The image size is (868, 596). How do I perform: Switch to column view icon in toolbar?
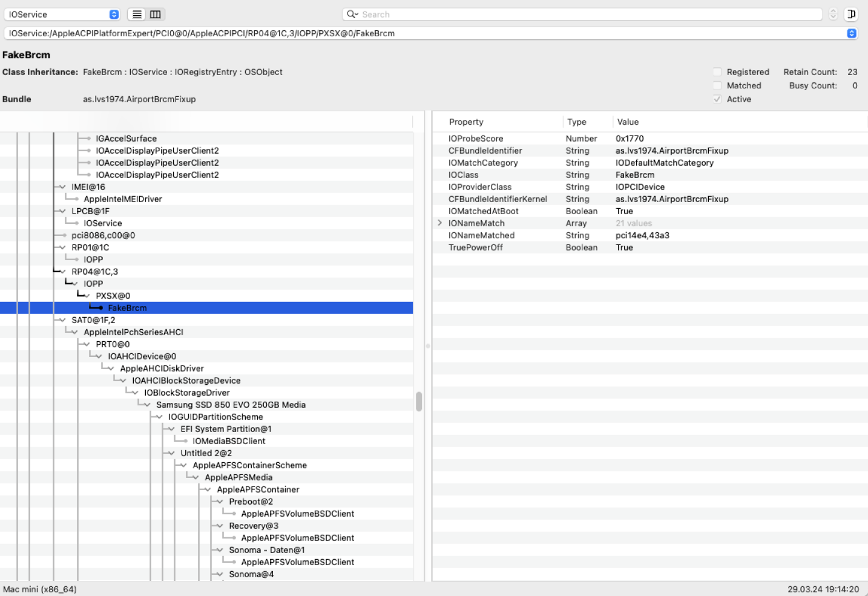(156, 15)
